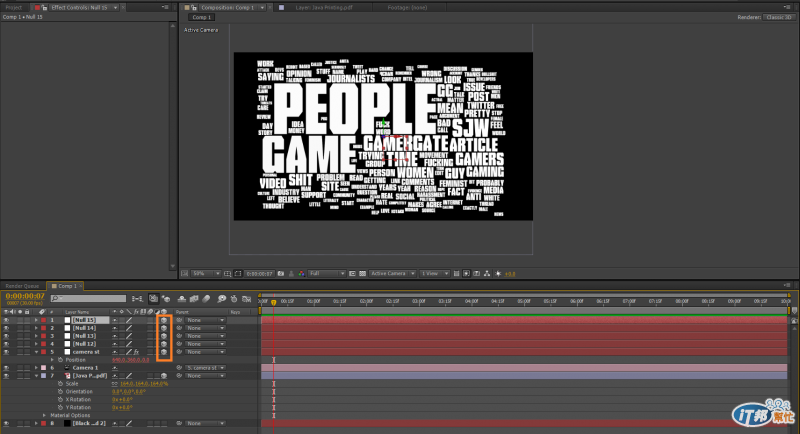Enable Motion Blur icon in timeline toolbar
The image size is (800, 434).
tap(206, 299)
